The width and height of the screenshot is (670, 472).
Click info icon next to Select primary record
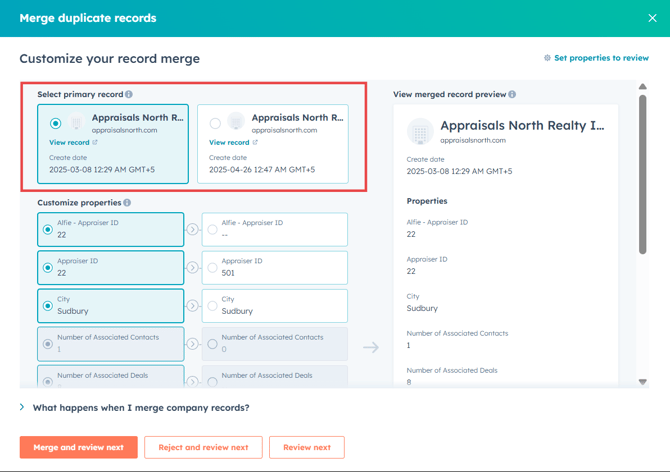point(129,94)
